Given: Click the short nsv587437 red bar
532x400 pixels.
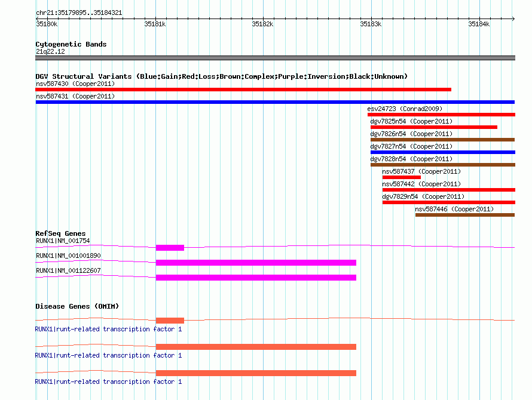Looking at the screenshot, I should pos(401,177).
